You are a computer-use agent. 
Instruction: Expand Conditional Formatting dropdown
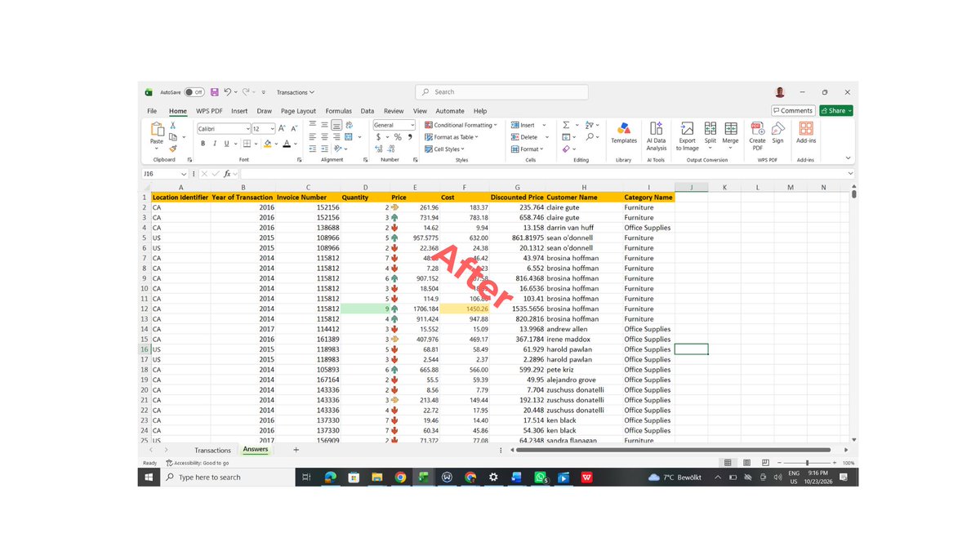click(x=496, y=126)
